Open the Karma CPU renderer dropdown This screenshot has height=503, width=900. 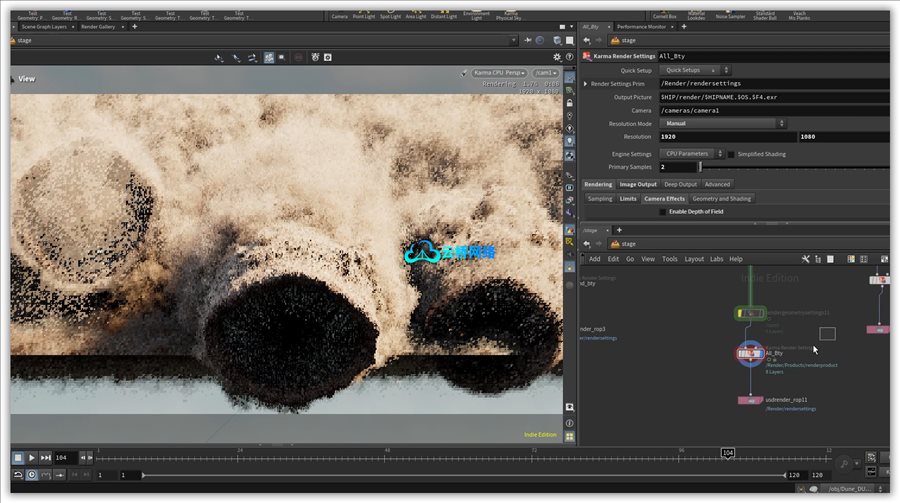point(499,73)
